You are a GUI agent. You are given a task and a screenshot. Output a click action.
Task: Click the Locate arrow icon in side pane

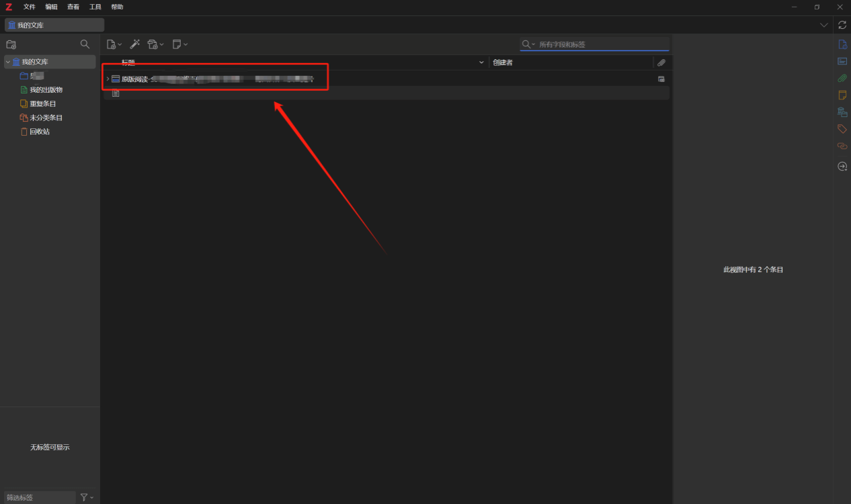click(842, 166)
